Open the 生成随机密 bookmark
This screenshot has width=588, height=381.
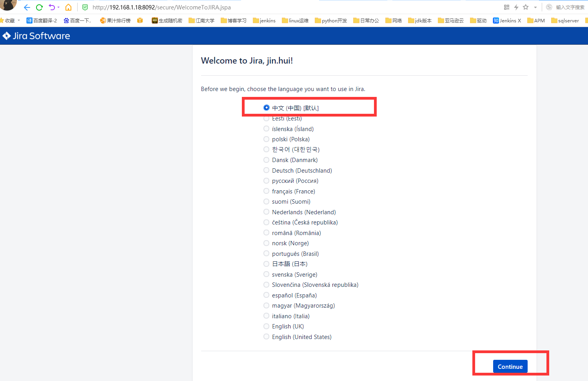click(167, 20)
